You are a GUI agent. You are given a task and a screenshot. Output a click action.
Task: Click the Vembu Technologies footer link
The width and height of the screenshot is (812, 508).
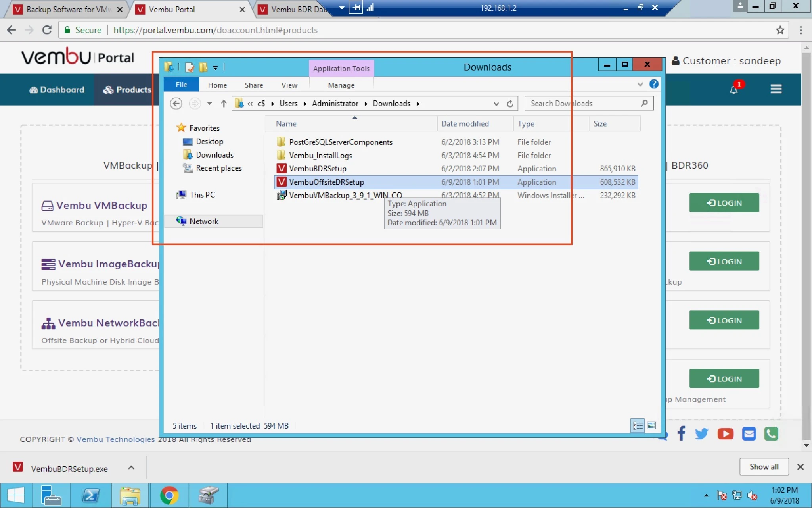coord(116,439)
